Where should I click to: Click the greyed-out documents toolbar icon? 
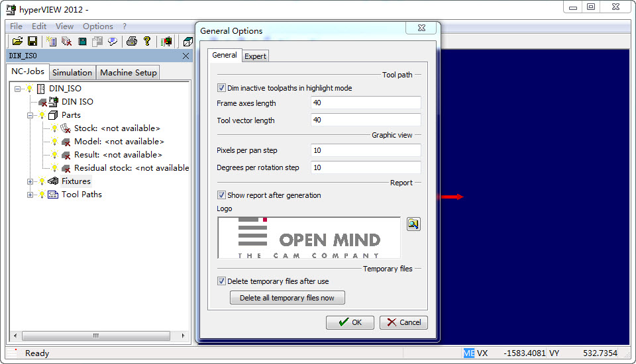[x=97, y=41]
